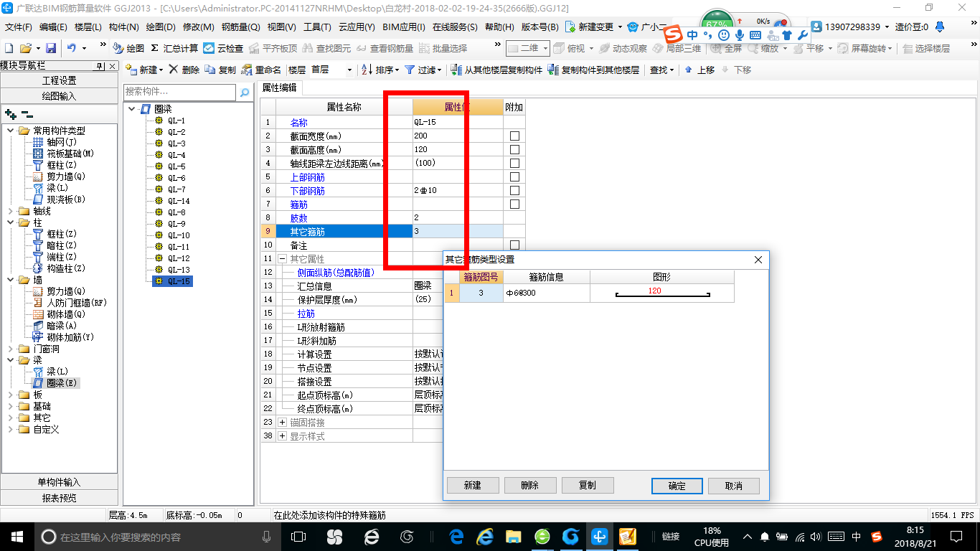Click the save disk icon
Image resolution: width=980 pixels, height=551 pixels.
[51, 48]
